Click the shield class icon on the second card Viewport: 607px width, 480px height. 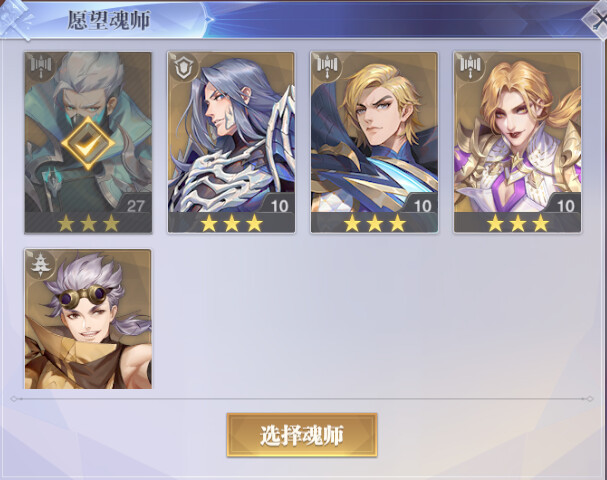coord(184,67)
